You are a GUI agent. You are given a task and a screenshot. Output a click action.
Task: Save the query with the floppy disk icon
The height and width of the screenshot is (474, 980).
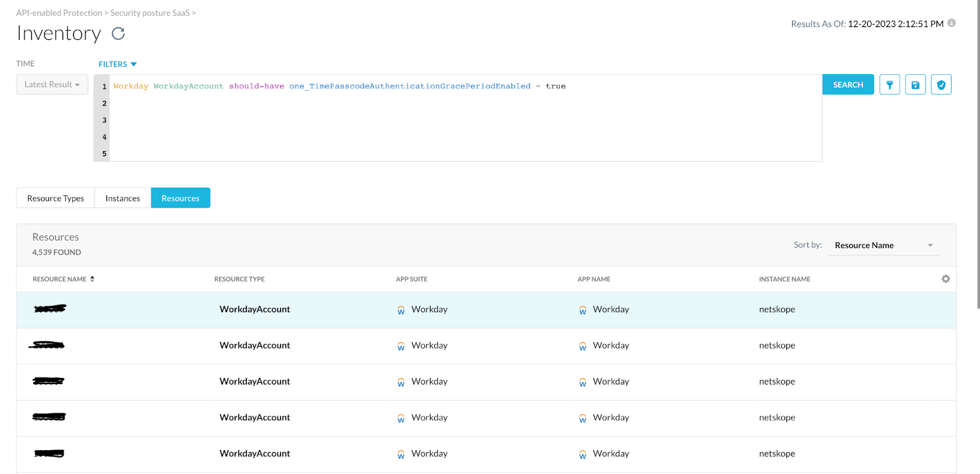coord(915,85)
